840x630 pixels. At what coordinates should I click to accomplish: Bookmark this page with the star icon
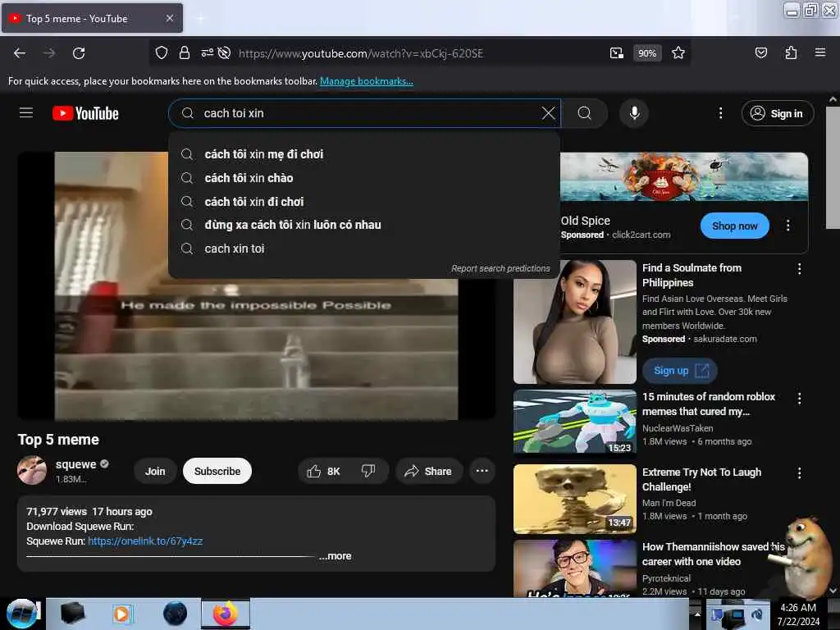click(678, 53)
